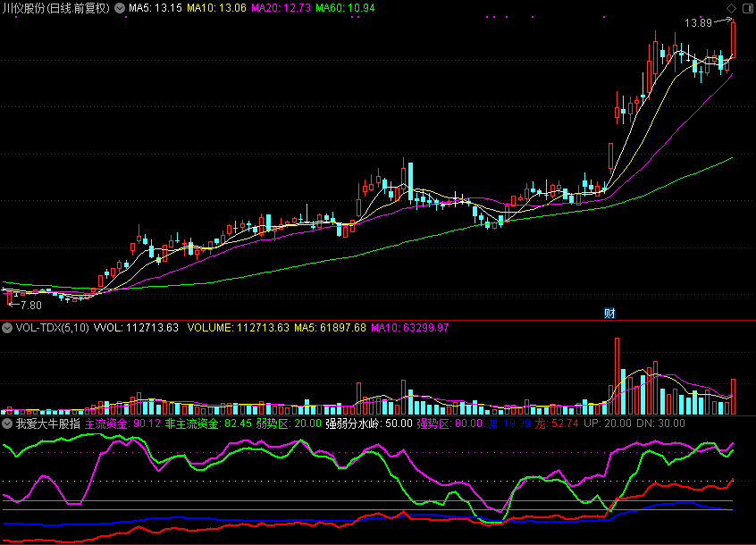
Task: Open the 财 finance marker on chart
Action: (609, 314)
